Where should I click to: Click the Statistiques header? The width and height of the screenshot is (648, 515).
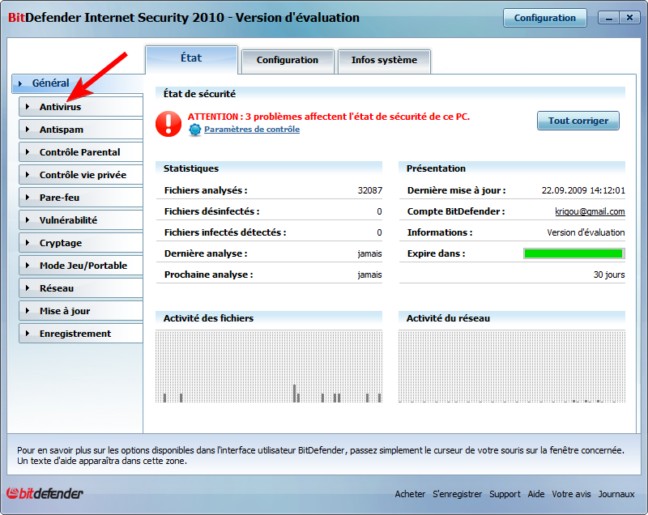191,168
